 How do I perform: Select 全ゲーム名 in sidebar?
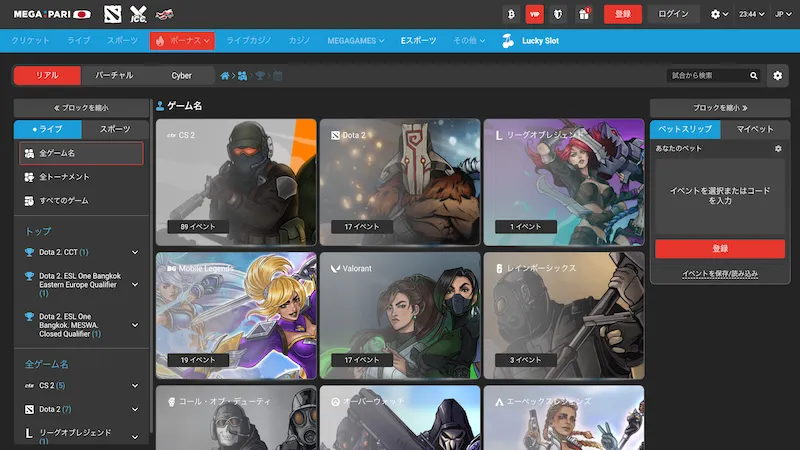click(x=81, y=153)
